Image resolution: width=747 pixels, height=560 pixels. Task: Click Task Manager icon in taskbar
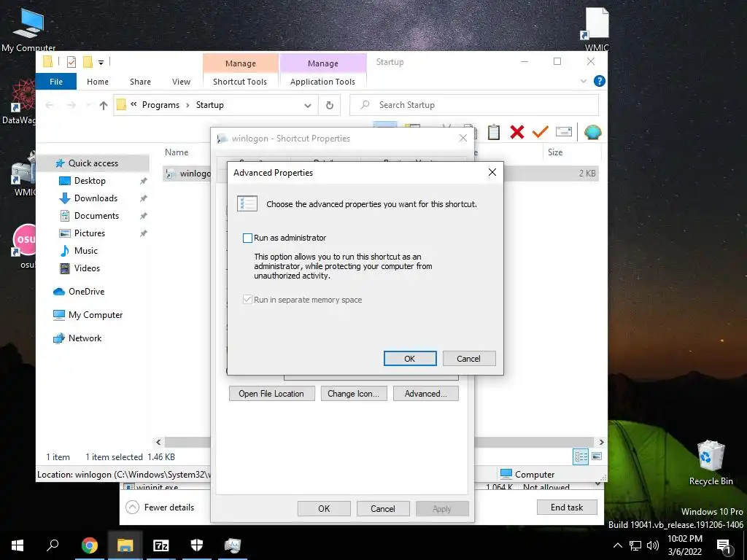[x=233, y=545]
